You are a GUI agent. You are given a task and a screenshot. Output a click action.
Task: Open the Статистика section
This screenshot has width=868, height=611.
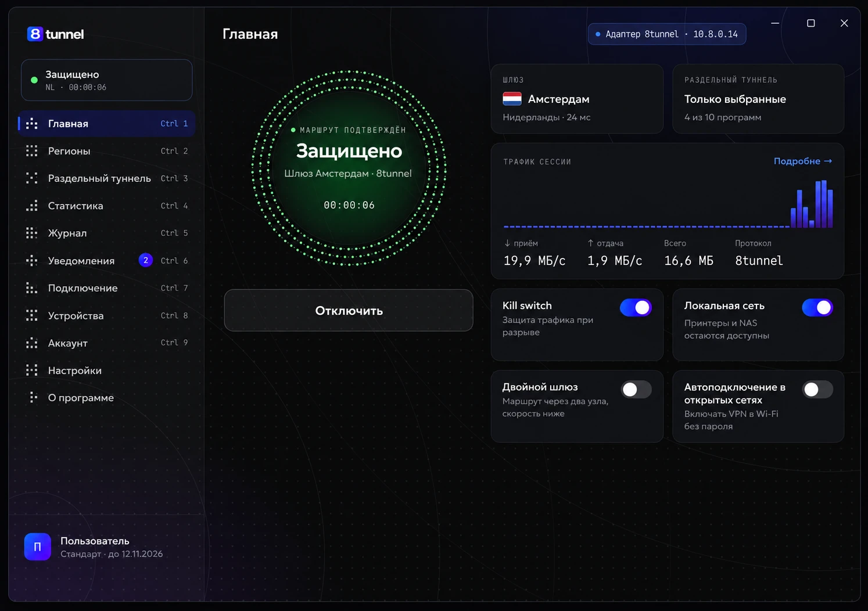(x=107, y=206)
